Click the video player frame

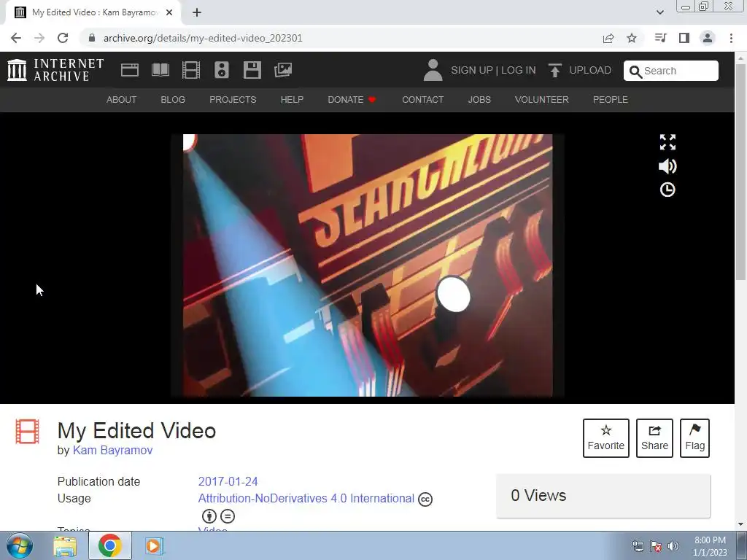tap(368, 265)
